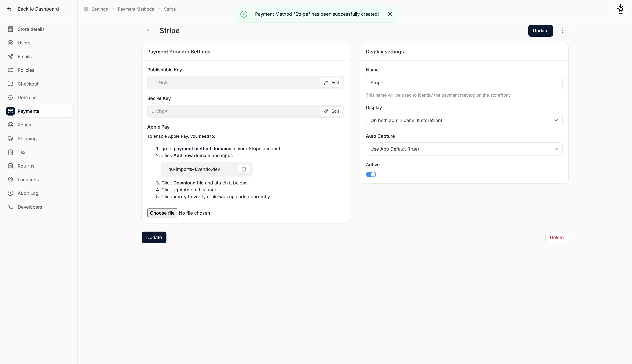Open Domains in sidebar
Image resolution: width=632 pixels, height=364 pixels.
[x=39, y=98]
